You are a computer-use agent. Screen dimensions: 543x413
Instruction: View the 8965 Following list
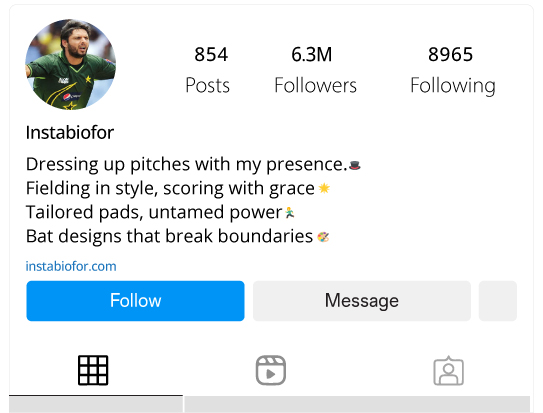pyautogui.click(x=453, y=70)
